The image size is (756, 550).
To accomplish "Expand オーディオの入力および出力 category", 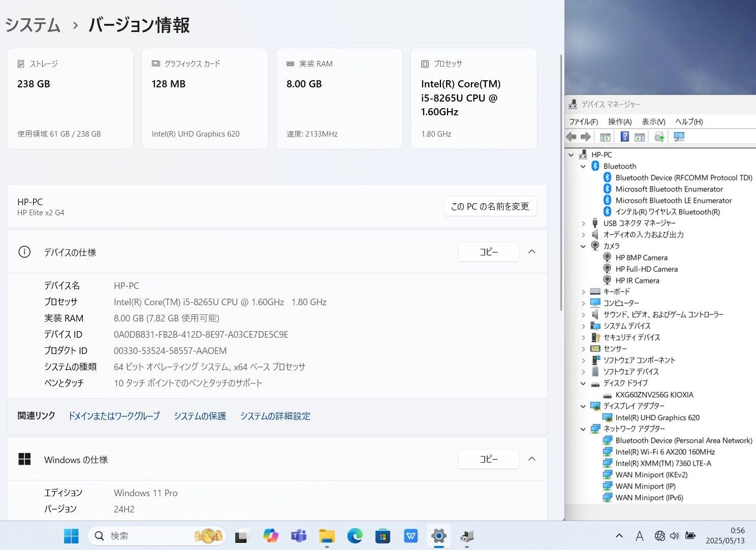I will pyautogui.click(x=583, y=235).
